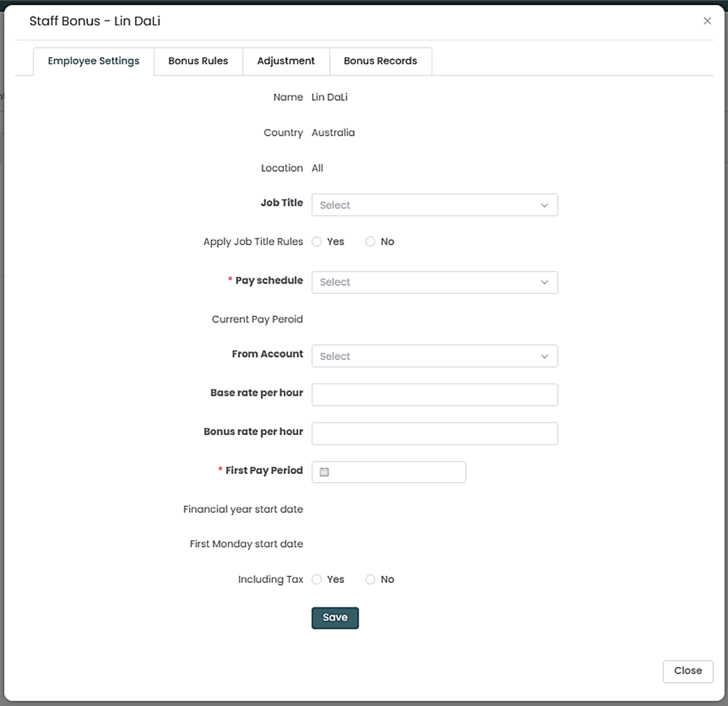Open the Pay schedule select box

[x=426, y=282]
